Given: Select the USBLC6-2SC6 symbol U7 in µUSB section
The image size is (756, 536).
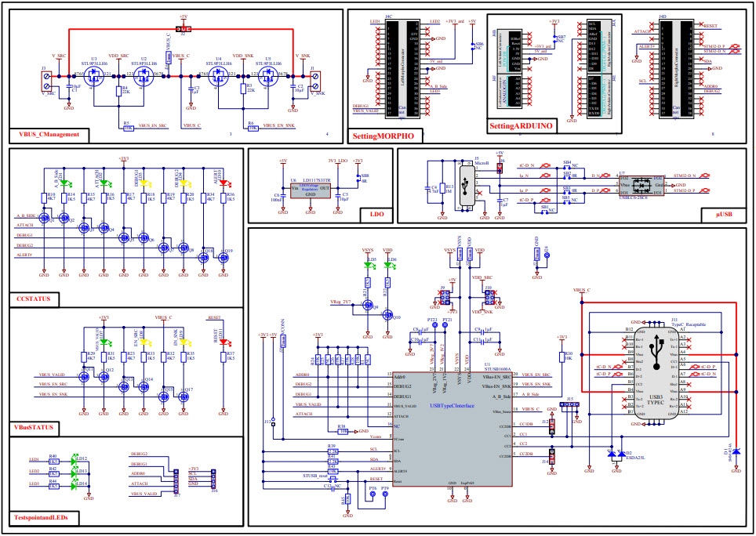Looking at the screenshot, I should pyautogui.click(x=641, y=185).
